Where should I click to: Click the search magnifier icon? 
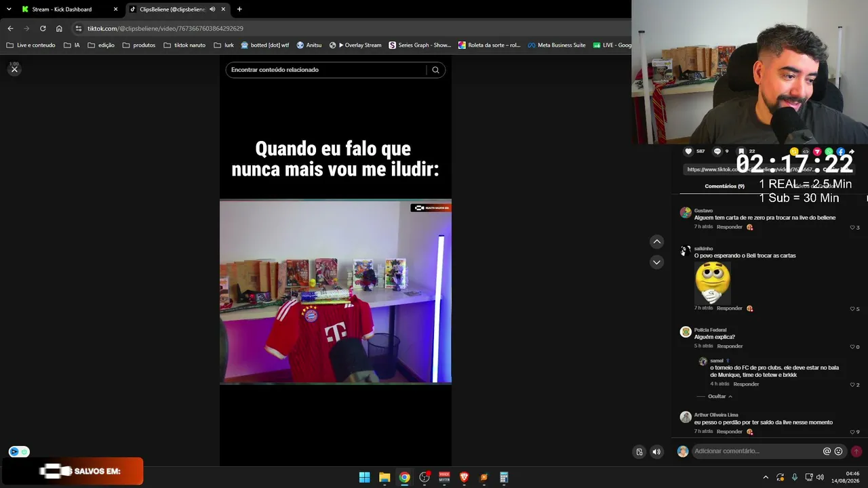[435, 70]
